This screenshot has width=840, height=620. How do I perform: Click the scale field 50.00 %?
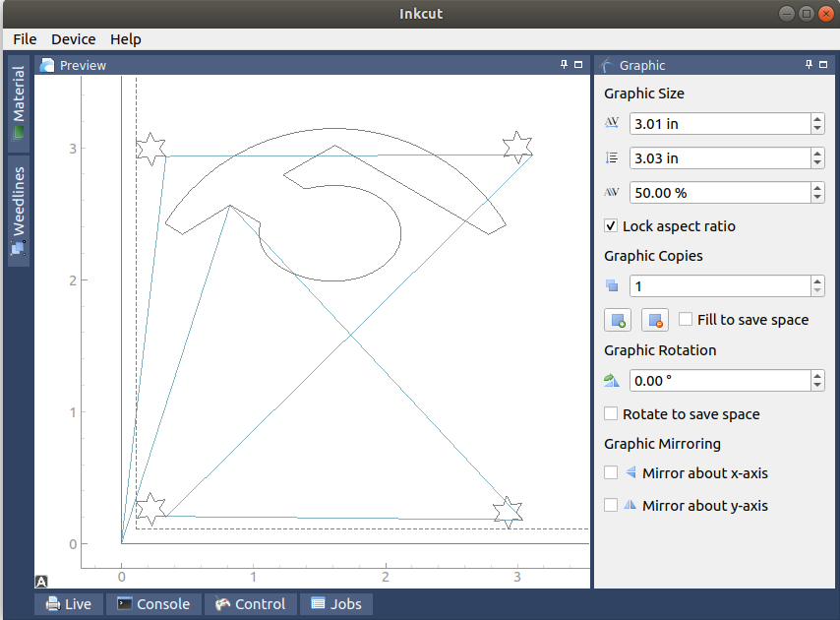coord(720,192)
